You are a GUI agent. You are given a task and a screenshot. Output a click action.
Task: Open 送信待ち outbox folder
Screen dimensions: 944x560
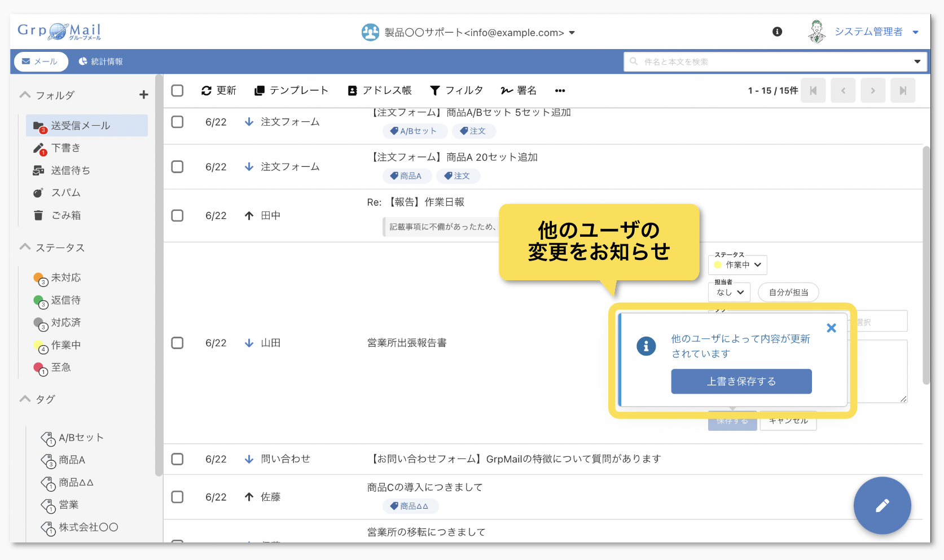71,170
